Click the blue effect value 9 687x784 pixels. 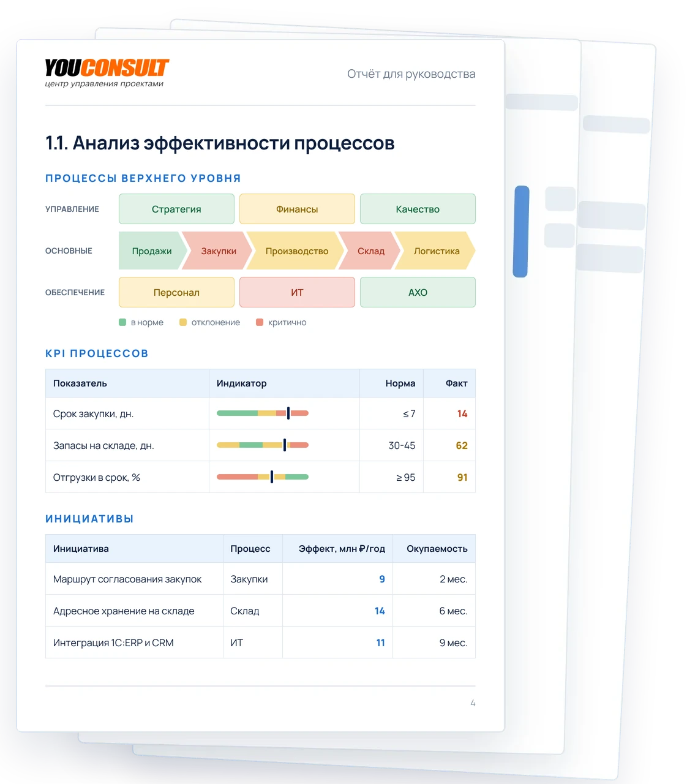click(382, 579)
